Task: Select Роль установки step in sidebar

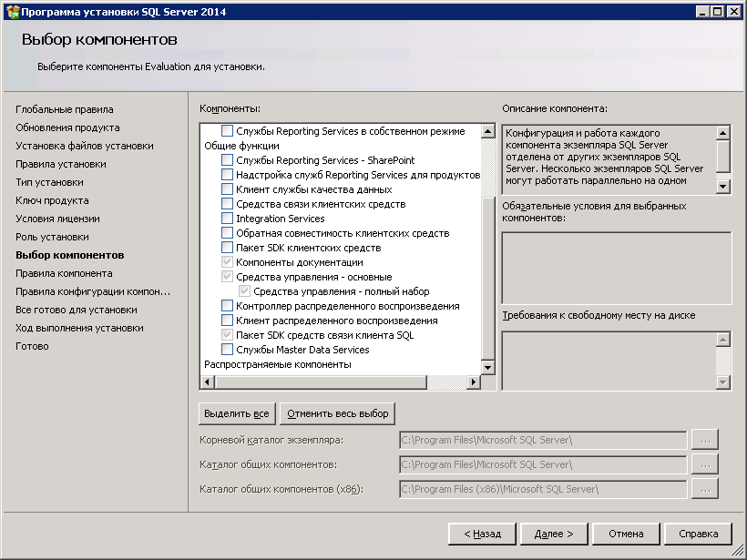Action: coord(52,237)
